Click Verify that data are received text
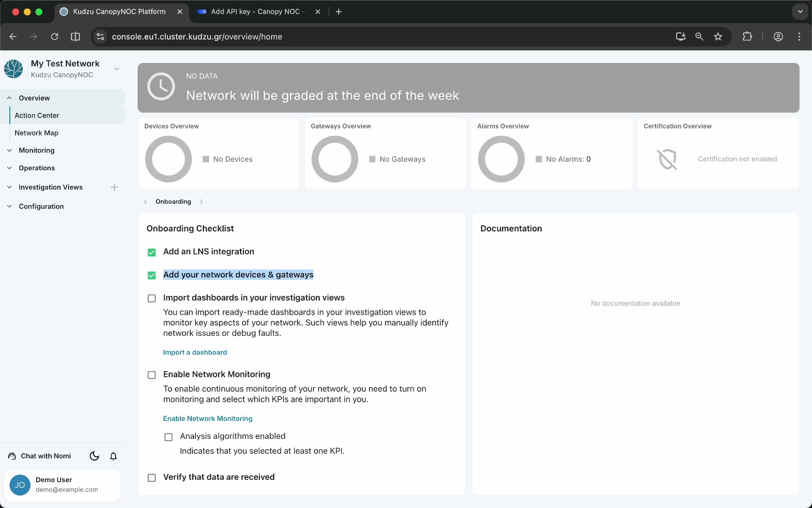This screenshot has height=508, width=812. tap(219, 477)
